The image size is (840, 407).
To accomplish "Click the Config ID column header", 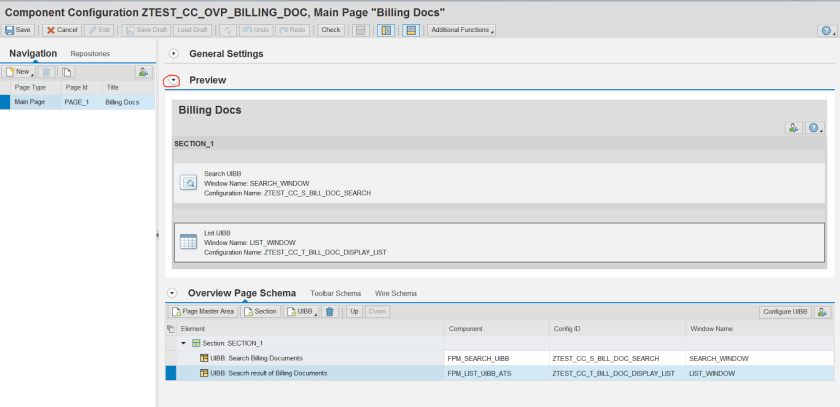I will point(617,328).
